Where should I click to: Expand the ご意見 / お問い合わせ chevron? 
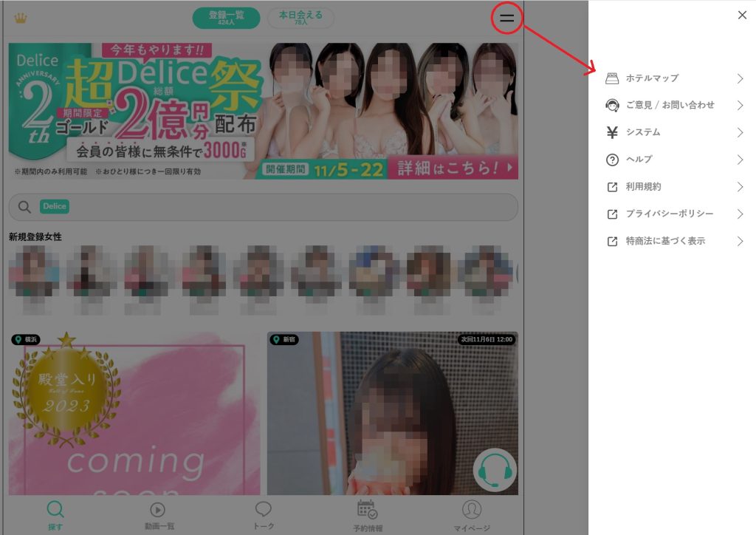pos(740,106)
